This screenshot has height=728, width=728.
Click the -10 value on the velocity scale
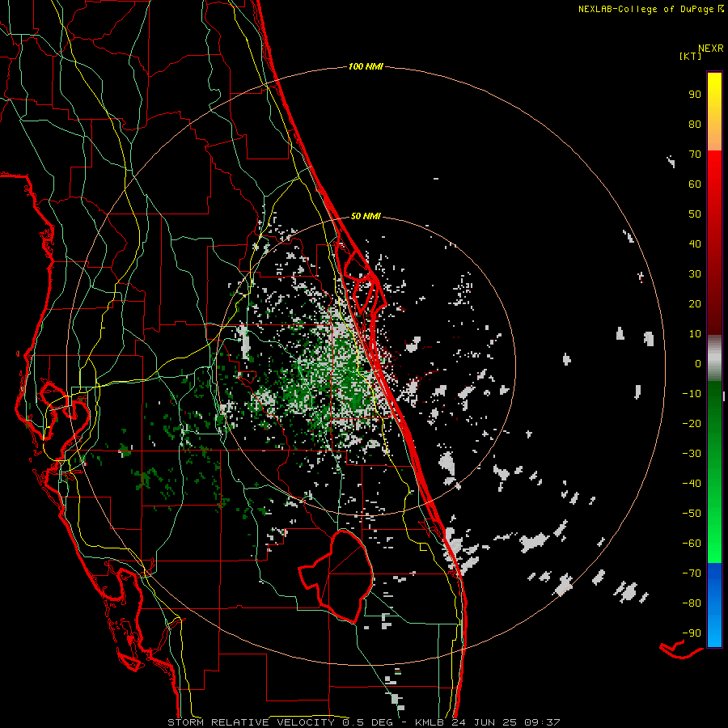tap(692, 394)
